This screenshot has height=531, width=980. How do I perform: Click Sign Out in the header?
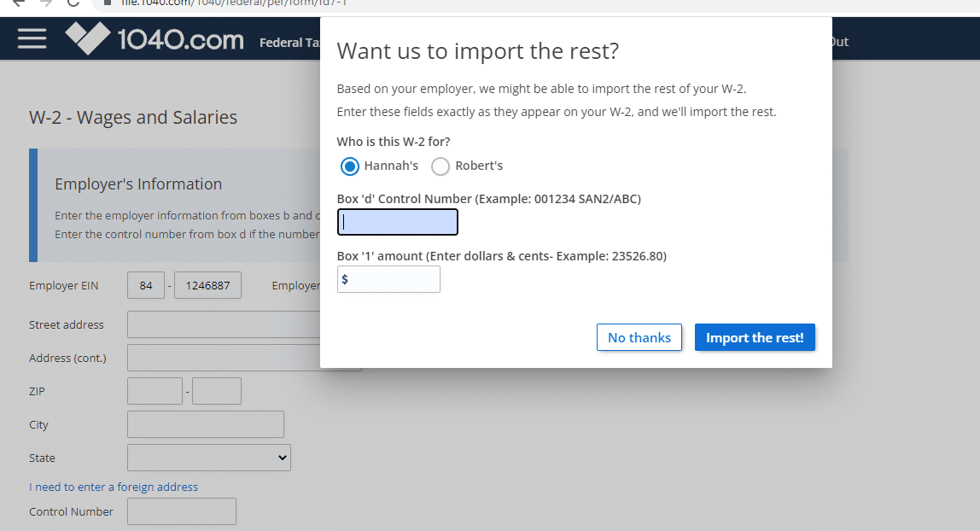835,42
